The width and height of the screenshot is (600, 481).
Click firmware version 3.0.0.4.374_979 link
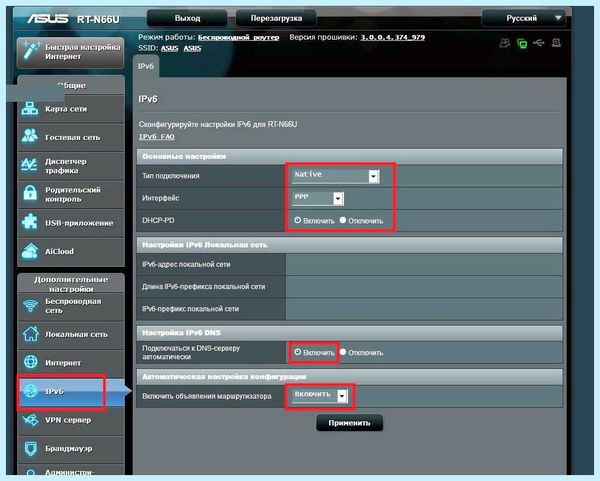(393, 38)
